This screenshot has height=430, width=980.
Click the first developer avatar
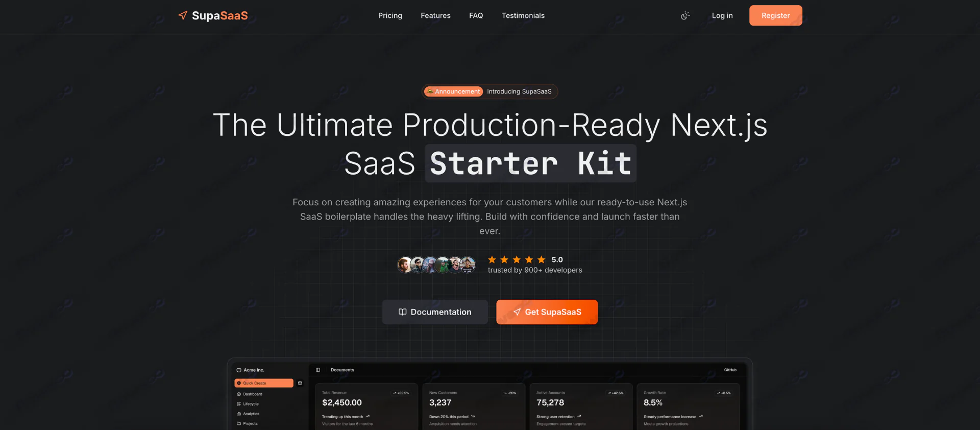[405, 265]
